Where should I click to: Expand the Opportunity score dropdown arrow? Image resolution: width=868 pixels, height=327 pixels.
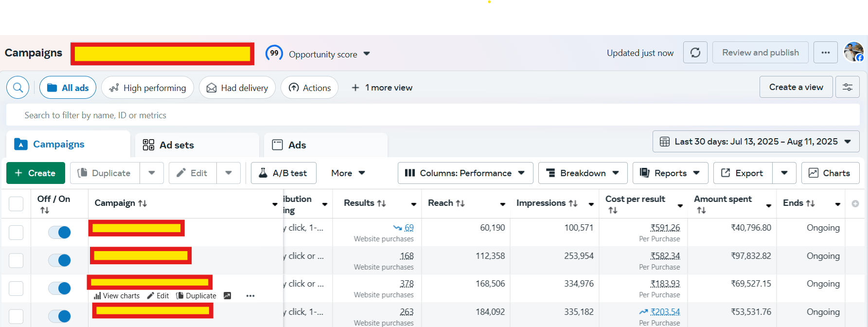coord(367,54)
